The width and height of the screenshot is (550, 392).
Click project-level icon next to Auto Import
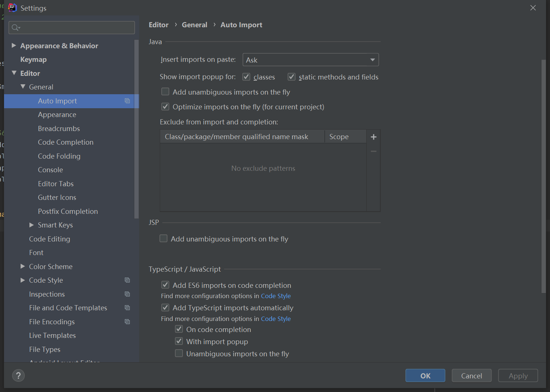point(127,101)
